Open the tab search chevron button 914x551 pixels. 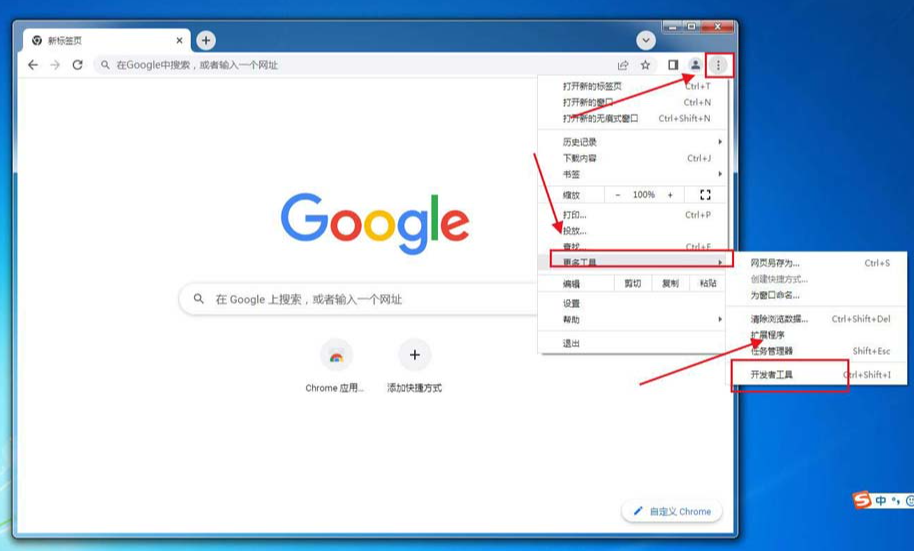pos(646,40)
